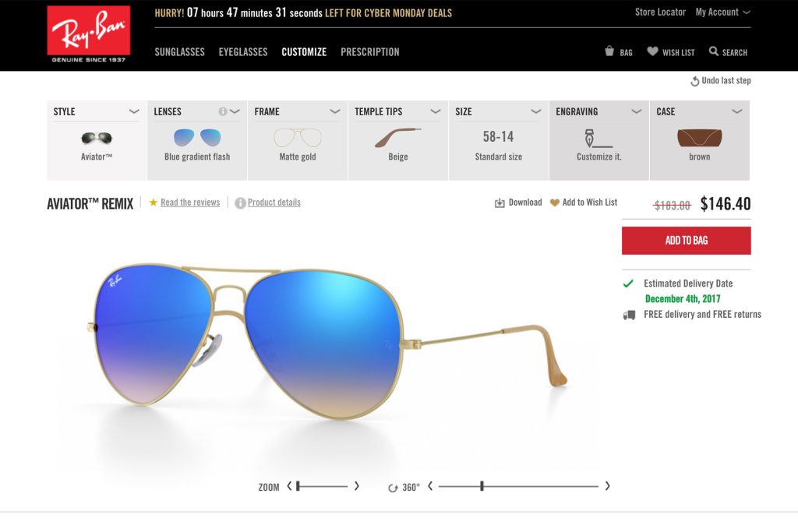Click the sunglasses product preview image
798x532 pixels.
pyautogui.click(x=327, y=342)
